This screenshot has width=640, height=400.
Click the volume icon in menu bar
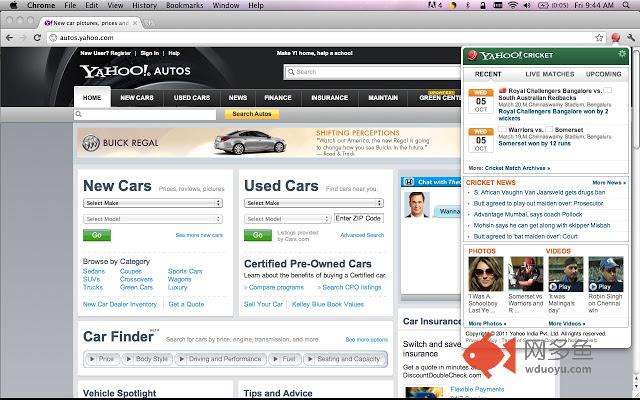point(527,5)
